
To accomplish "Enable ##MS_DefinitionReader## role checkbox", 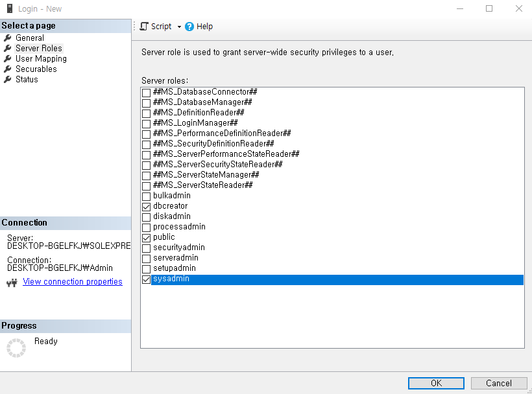I will (146, 113).
